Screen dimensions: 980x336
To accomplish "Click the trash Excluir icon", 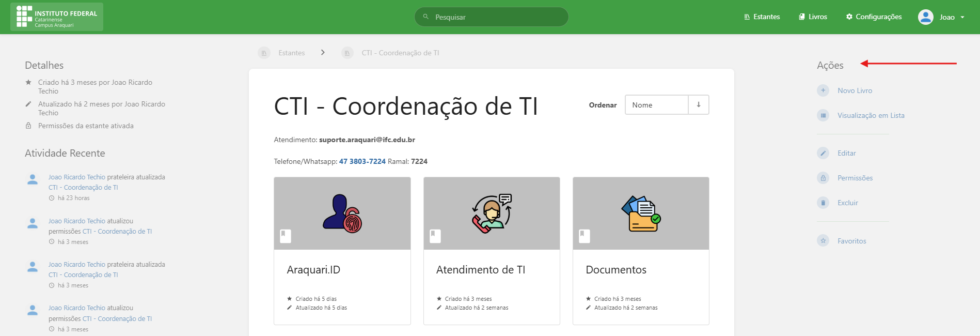I will 823,203.
